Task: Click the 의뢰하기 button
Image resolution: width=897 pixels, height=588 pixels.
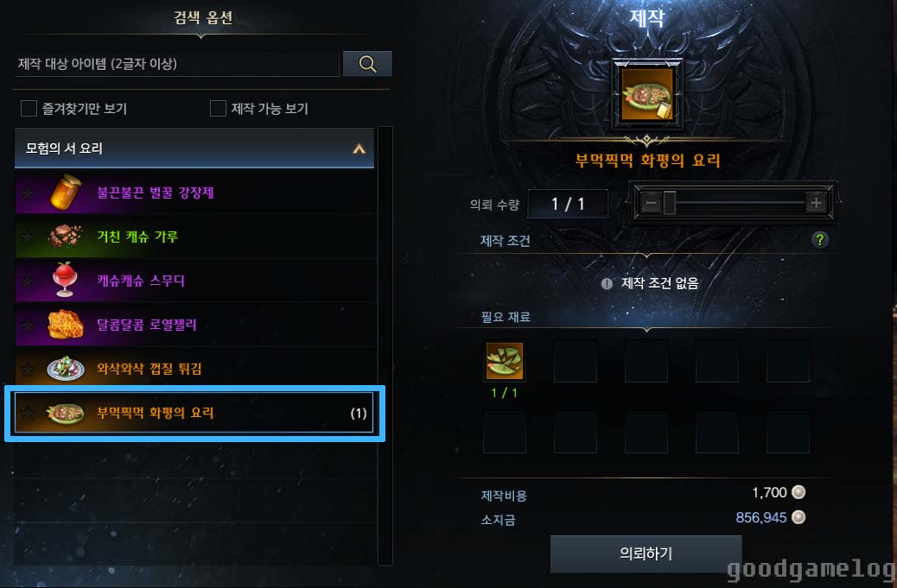Action: (646, 553)
